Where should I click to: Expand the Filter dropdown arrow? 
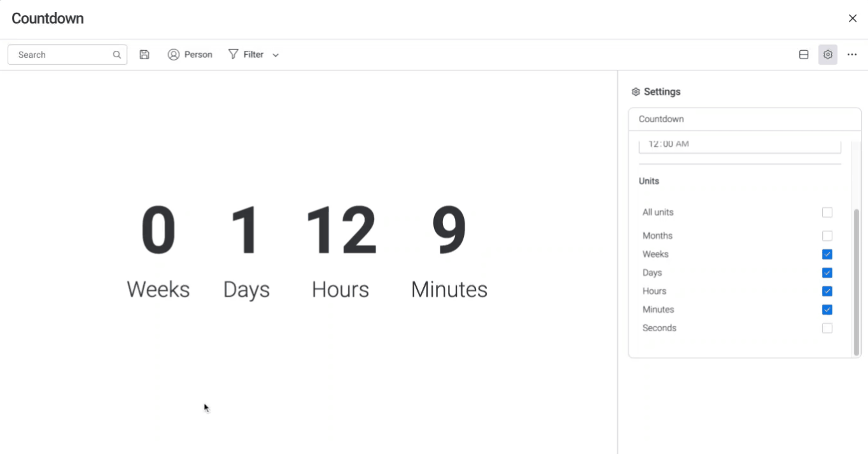pos(276,55)
